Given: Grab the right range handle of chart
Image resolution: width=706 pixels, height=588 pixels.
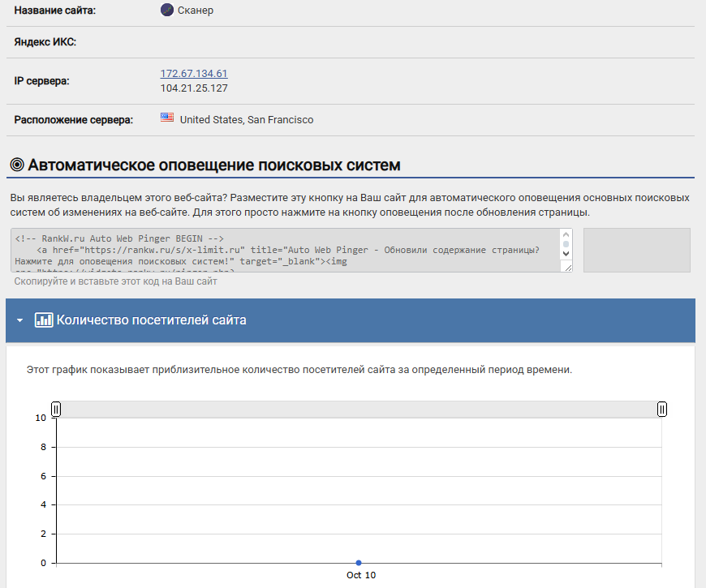Looking at the screenshot, I should click(662, 410).
